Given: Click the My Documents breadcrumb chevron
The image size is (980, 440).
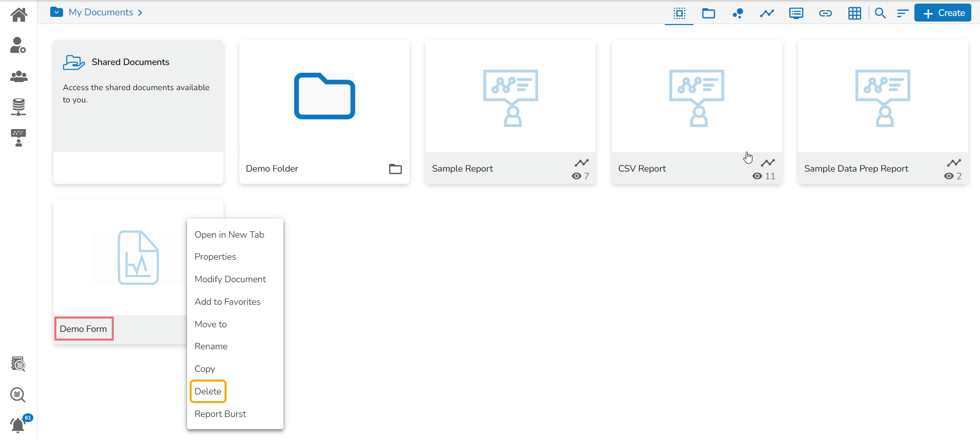Looking at the screenshot, I should [x=140, y=12].
